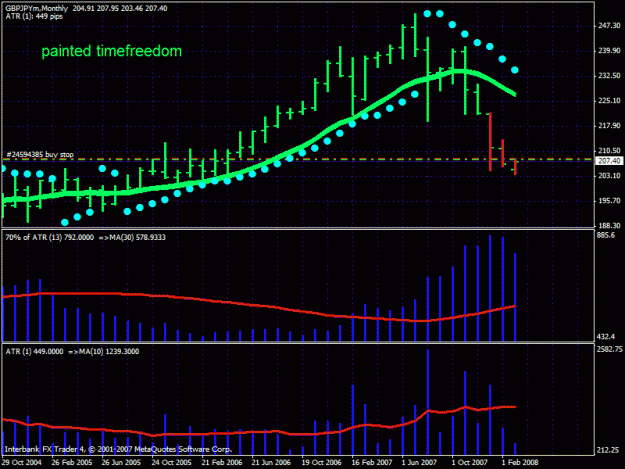This screenshot has height=469, width=625.
Task: Click the 225.10 price scale value
Action: coord(609,100)
